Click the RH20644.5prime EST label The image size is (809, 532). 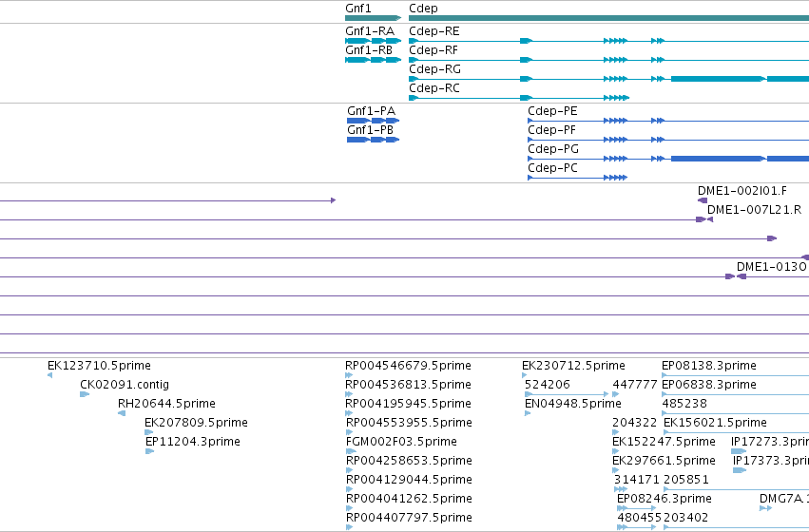tap(166, 404)
